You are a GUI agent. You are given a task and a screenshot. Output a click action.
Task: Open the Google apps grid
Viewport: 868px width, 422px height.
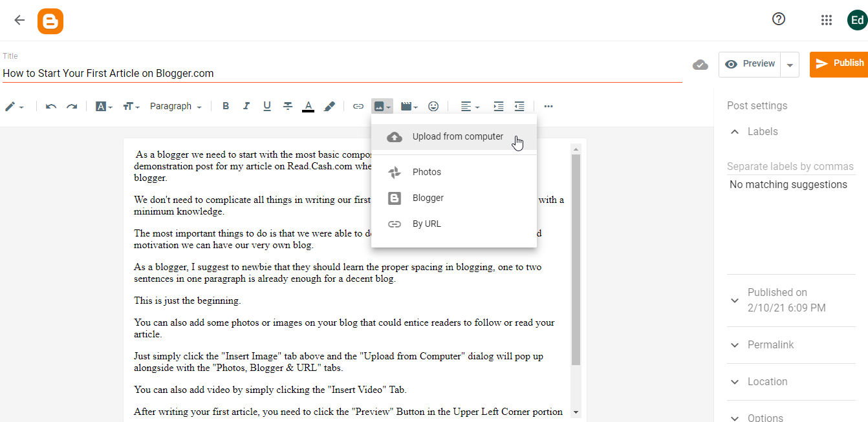pyautogui.click(x=826, y=20)
